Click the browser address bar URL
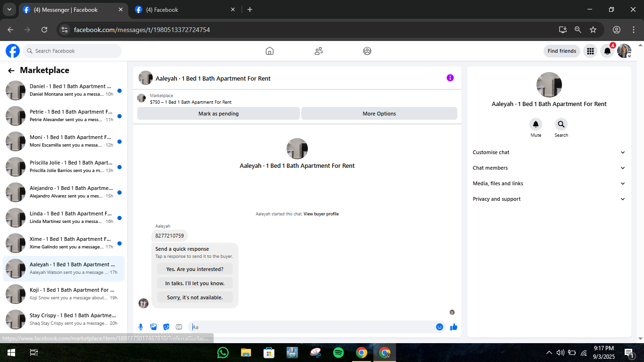This screenshot has height=362, width=644. point(142,30)
